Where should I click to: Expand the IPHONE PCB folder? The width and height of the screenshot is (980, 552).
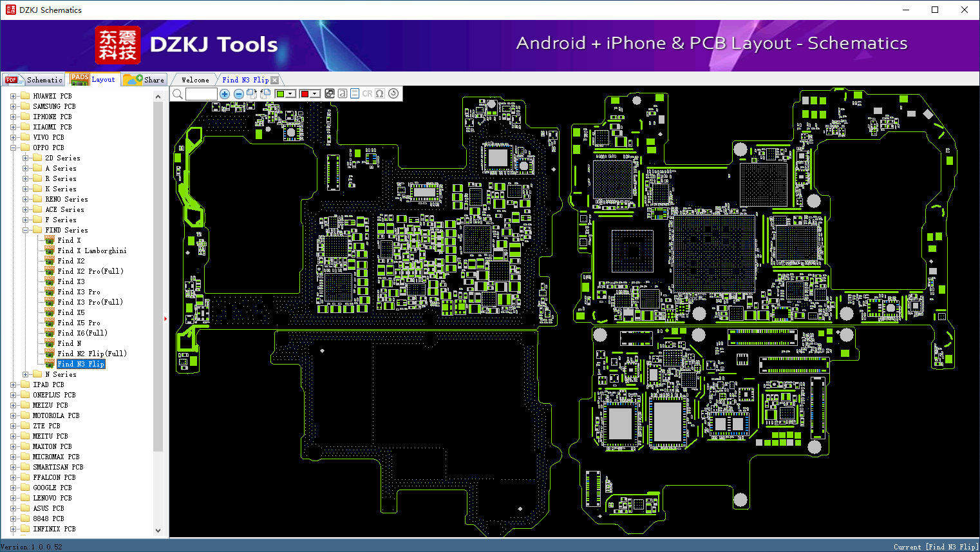pyautogui.click(x=13, y=117)
